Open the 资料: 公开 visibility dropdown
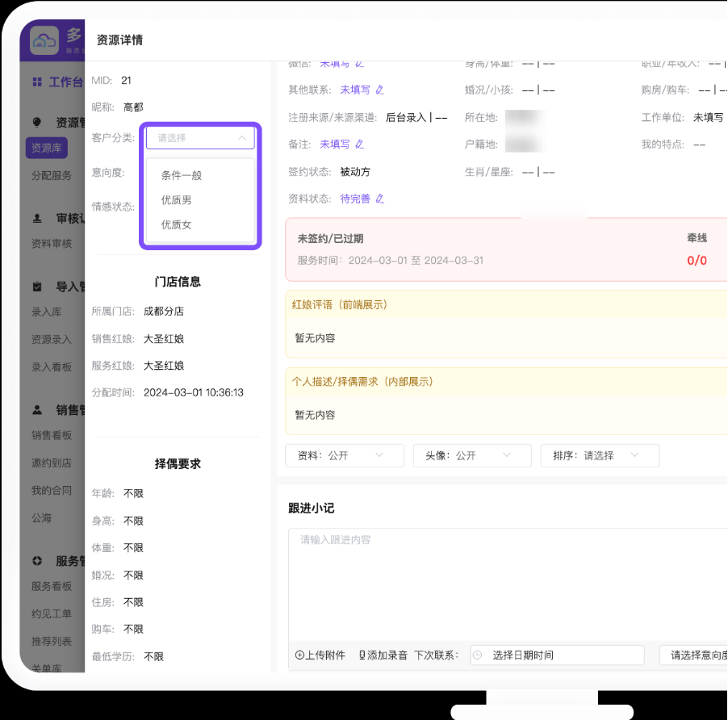The height and width of the screenshot is (720, 728). (x=345, y=455)
